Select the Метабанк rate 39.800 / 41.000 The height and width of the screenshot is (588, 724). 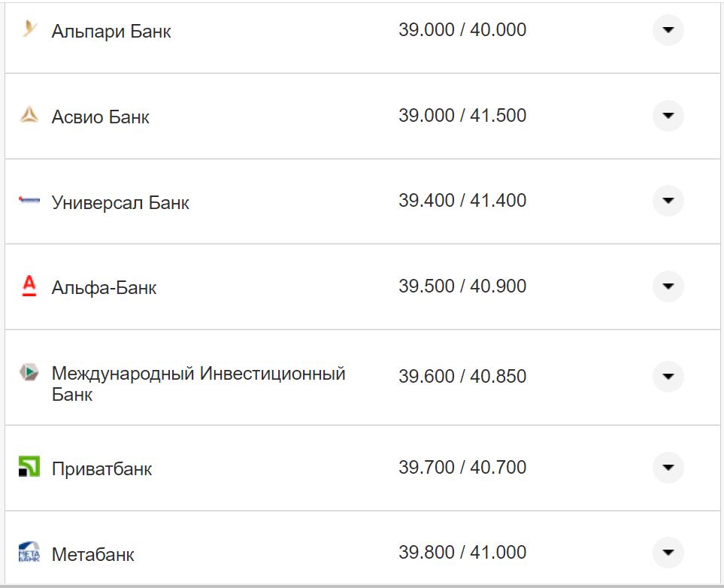464,551
